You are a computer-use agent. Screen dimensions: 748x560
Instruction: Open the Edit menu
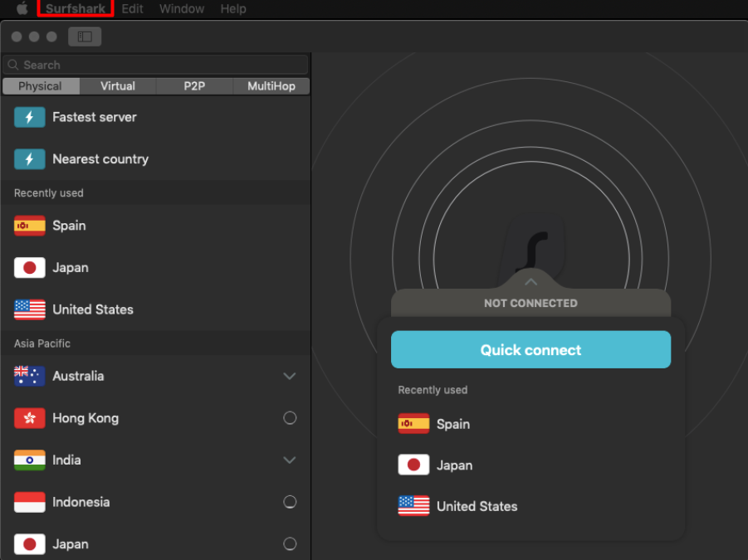[132, 8]
